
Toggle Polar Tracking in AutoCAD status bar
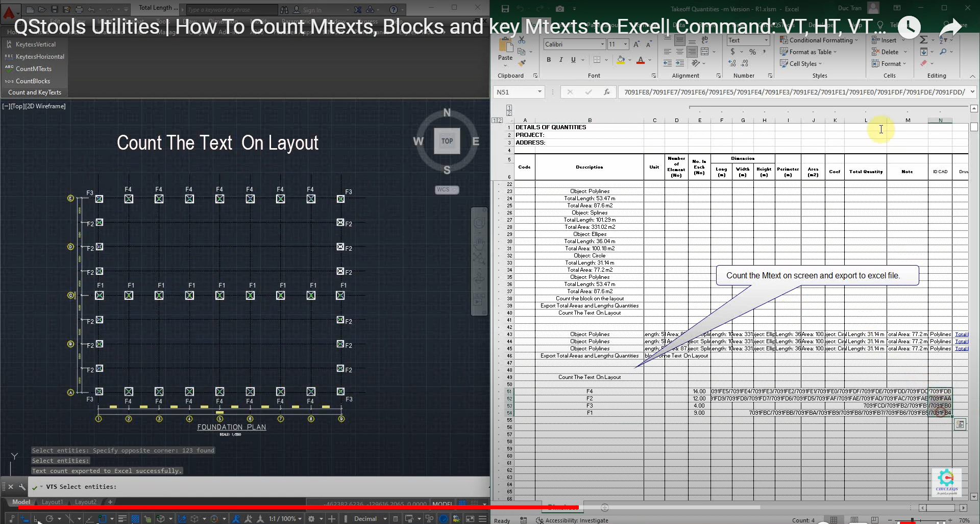tap(50, 519)
